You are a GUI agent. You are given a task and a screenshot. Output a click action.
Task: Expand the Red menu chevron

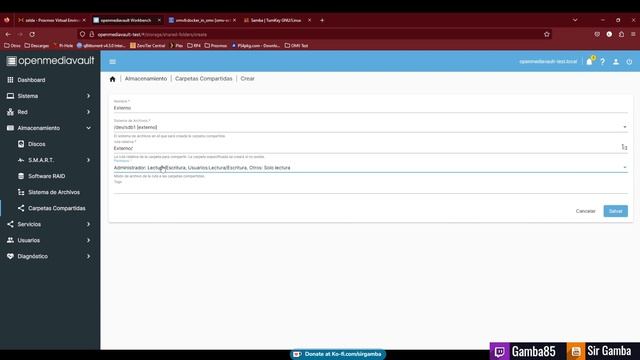tap(88, 112)
